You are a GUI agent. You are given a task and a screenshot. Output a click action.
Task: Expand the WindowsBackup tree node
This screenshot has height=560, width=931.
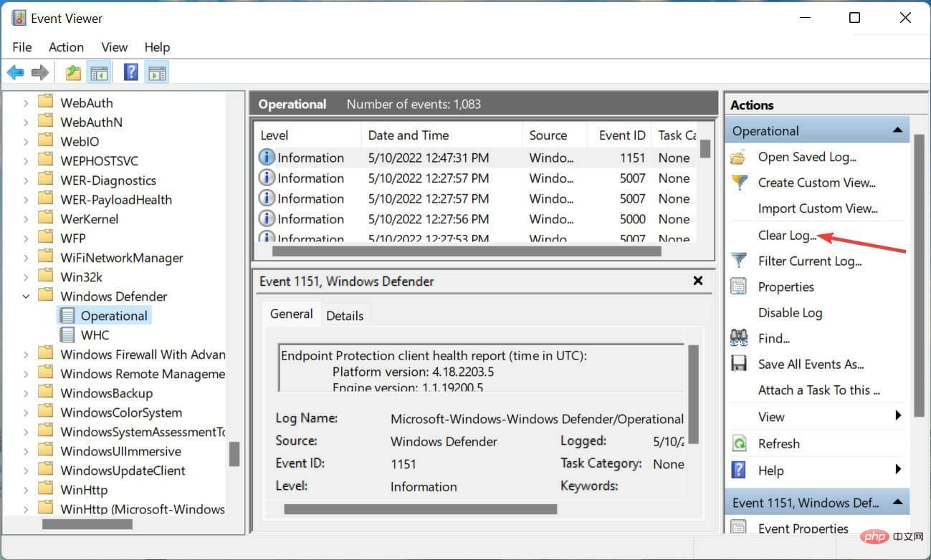coord(26,392)
